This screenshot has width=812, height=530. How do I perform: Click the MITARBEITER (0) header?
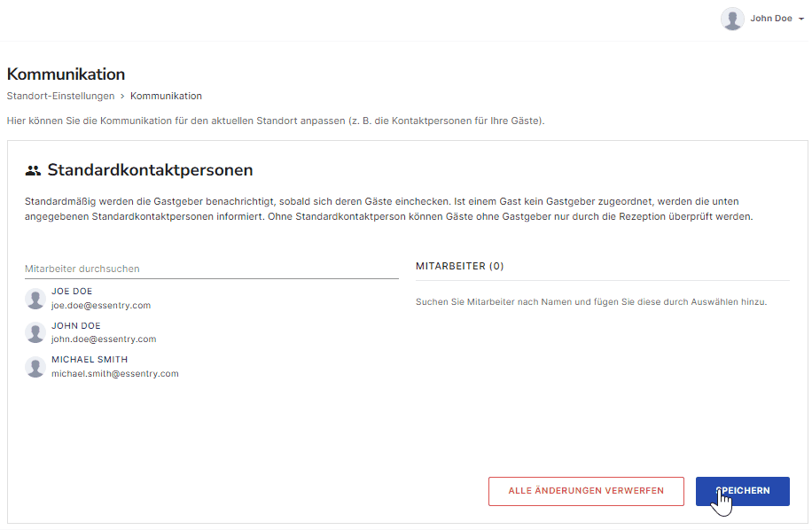pos(459,266)
